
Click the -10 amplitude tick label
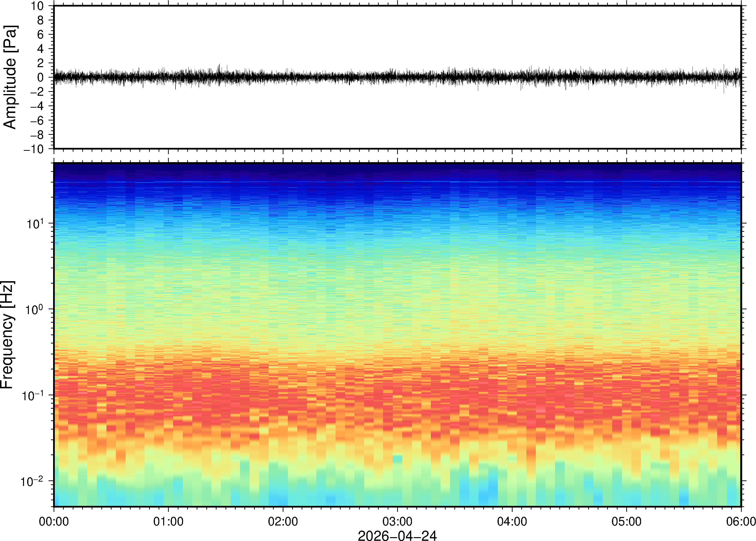[34, 149]
